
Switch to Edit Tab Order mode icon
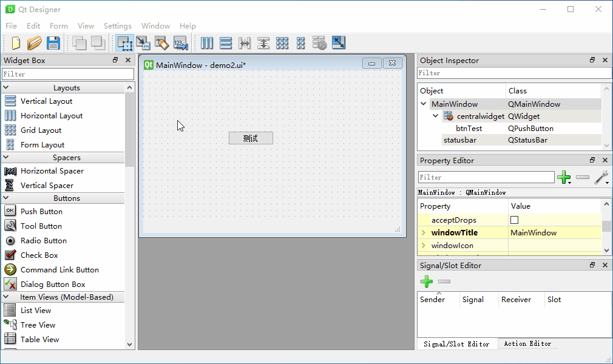[181, 43]
